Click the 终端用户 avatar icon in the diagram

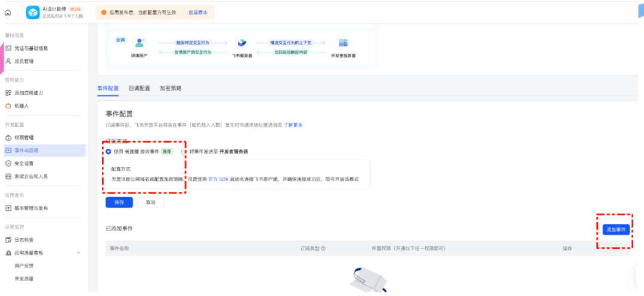coord(139,43)
